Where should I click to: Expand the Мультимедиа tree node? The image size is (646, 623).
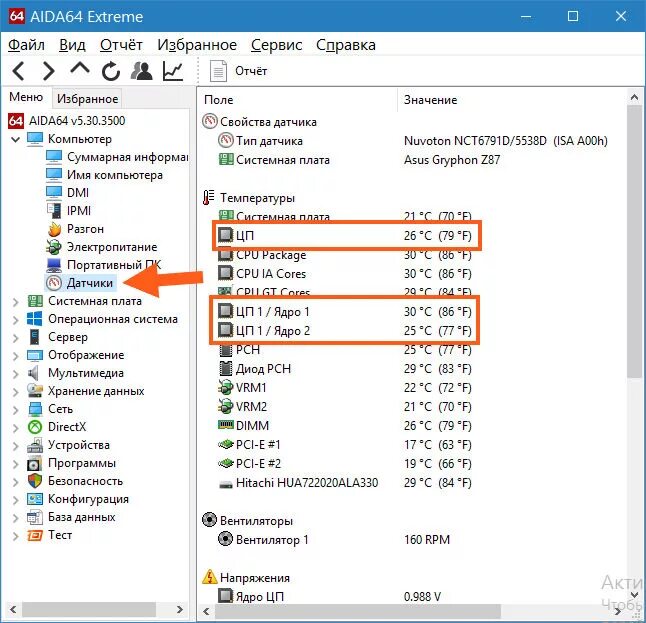pos(16,374)
